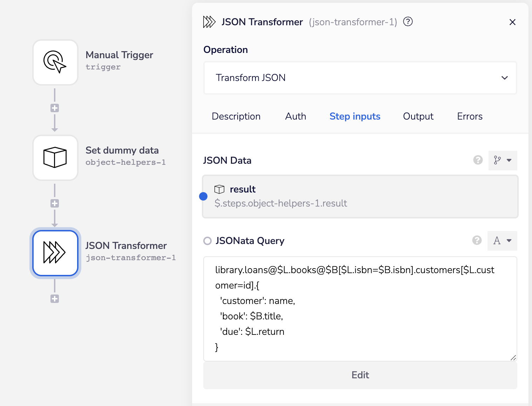Select the Manual Trigger node icon

pyautogui.click(x=55, y=62)
